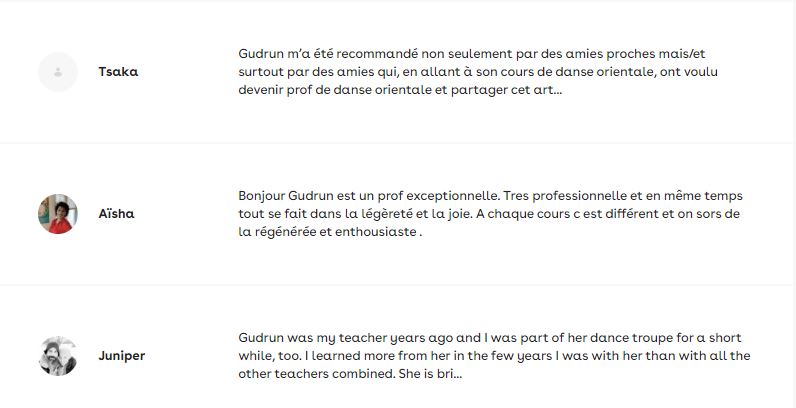Viewport: 796px width, 408px height.
Task: Select the reviewer name Tsaka
Action: [x=118, y=72]
